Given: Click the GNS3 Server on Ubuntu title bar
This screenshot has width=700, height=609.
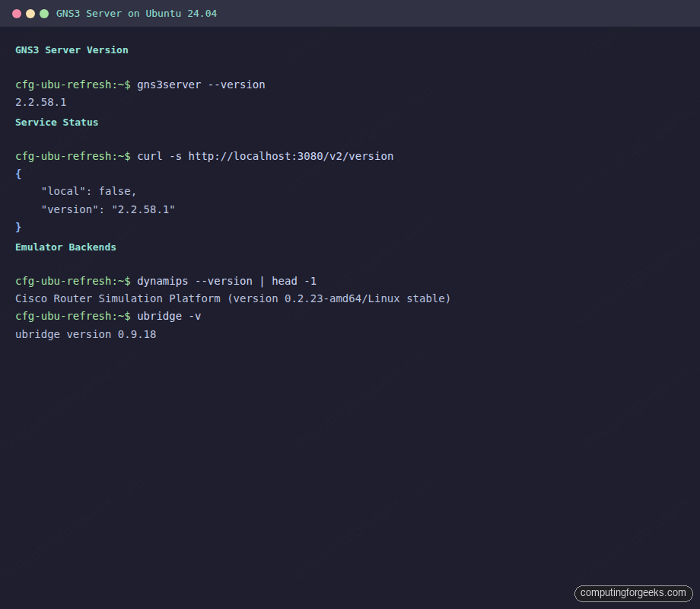Looking at the screenshot, I should click(x=137, y=13).
